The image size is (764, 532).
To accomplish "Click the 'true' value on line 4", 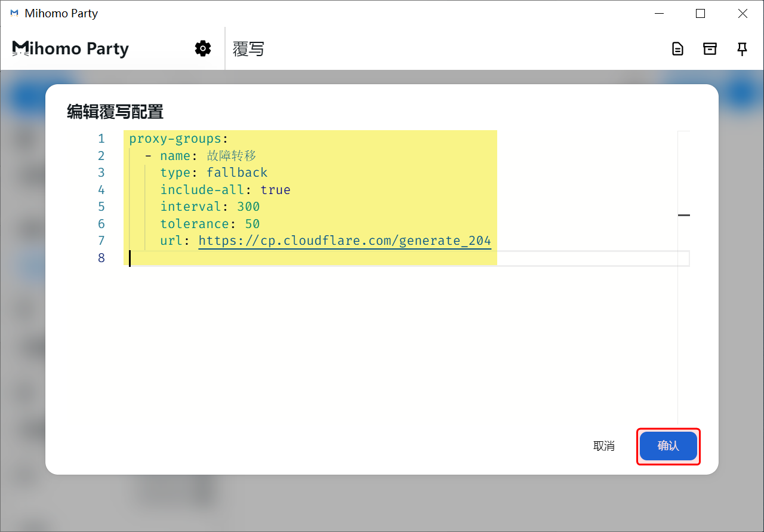I will point(275,190).
